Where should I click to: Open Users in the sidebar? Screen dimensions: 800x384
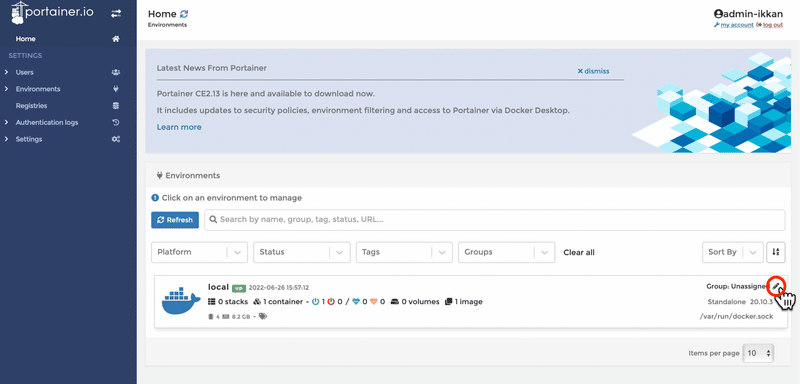[x=24, y=72]
